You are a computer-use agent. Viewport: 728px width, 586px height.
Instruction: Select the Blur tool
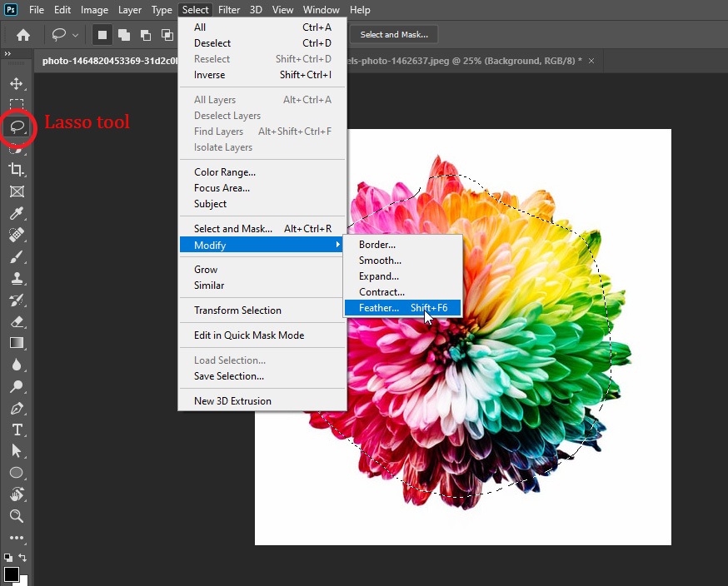point(17,365)
